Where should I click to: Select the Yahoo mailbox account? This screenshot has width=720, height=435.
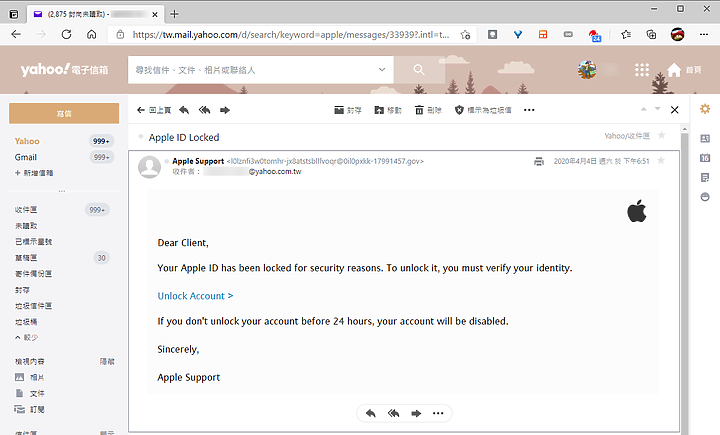[27, 141]
